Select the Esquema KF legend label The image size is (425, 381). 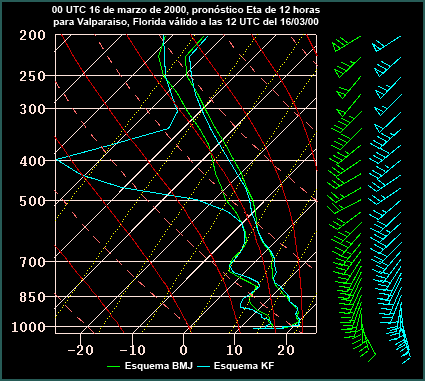coord(244,366)
